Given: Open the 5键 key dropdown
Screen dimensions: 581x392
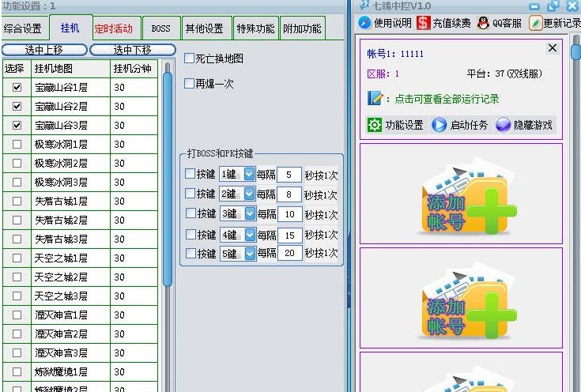Looking at the screenshot, I should pos(250,254).
